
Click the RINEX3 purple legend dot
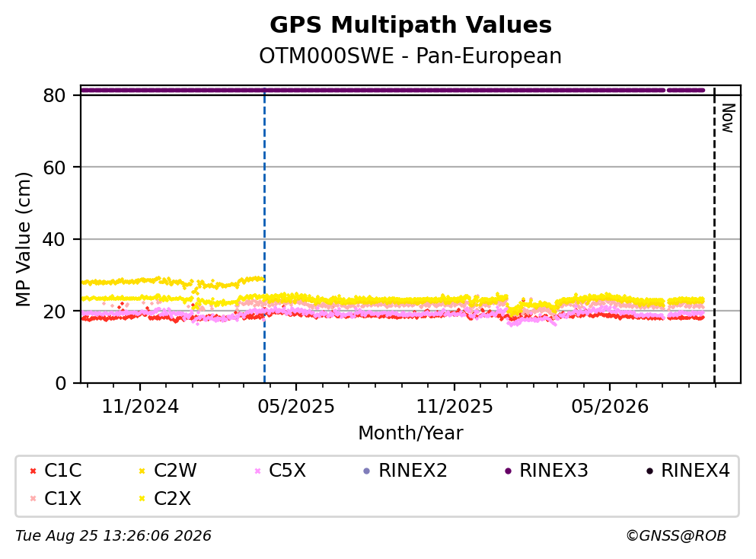point(508,471)
